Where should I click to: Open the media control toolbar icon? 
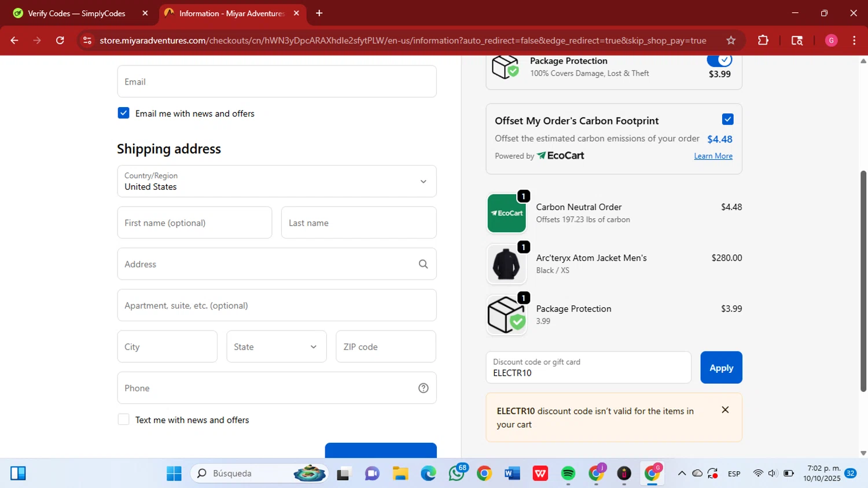797,41
